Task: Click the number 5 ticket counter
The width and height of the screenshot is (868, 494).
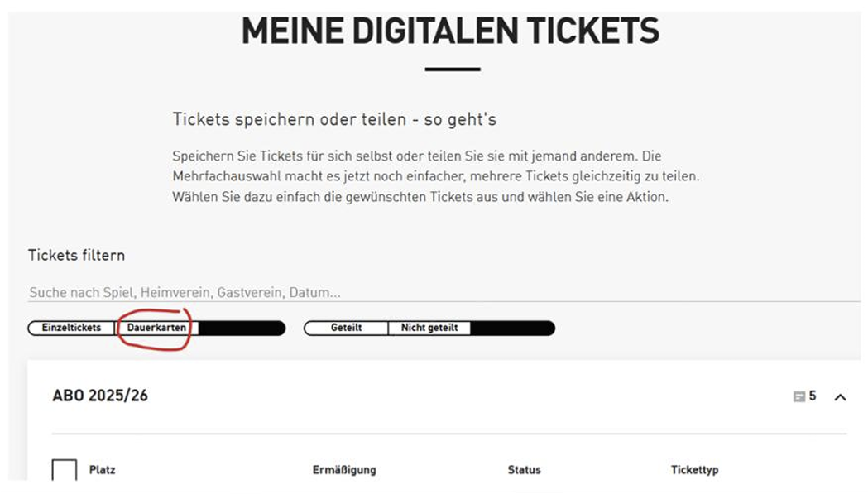Action: pos(813,396)
